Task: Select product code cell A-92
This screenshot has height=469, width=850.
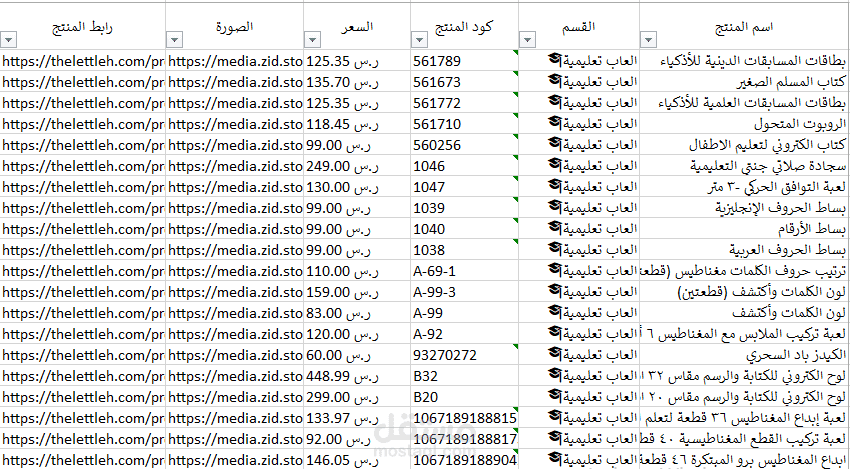Action: point(465,334)
